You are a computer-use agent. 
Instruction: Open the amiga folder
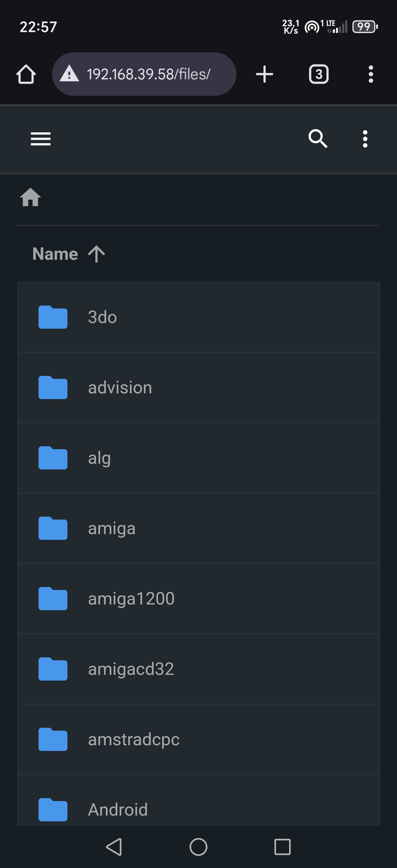coord(198,528)
